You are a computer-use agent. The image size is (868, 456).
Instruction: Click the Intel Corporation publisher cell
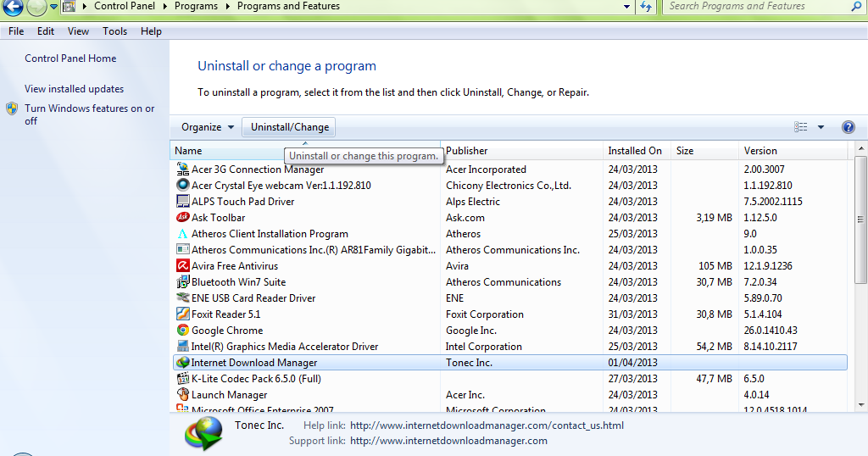click(x=484, y=347)
